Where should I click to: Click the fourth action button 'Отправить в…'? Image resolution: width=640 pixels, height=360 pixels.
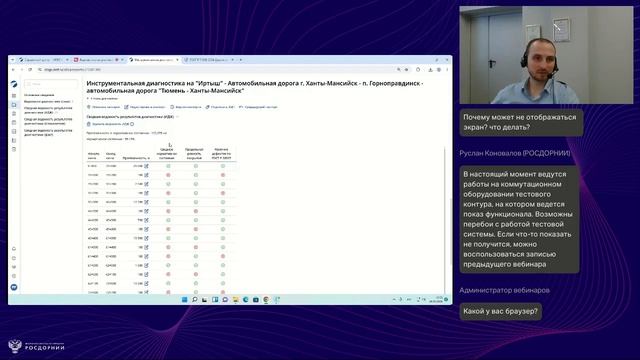click(x=220, y=107)
